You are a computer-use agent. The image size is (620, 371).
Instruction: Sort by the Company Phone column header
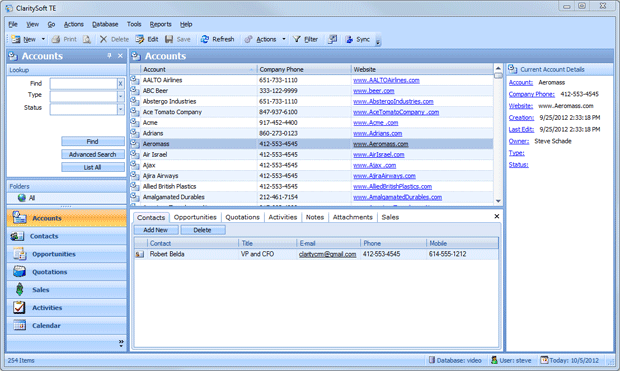(x=304, y=69)
